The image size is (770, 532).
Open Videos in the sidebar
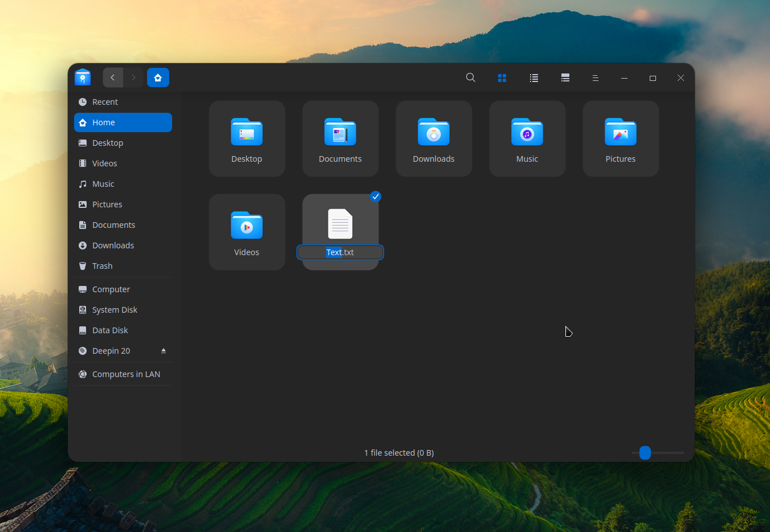(123, 163)
